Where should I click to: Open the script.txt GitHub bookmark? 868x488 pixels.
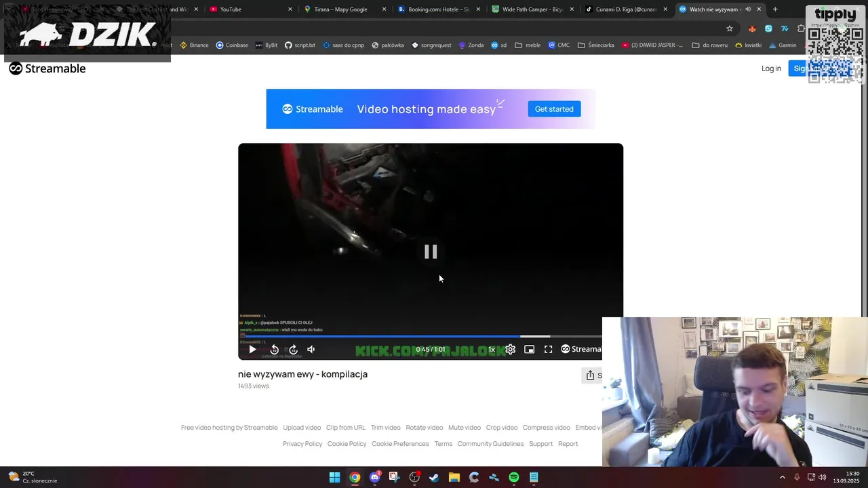(x=300, y=45)
